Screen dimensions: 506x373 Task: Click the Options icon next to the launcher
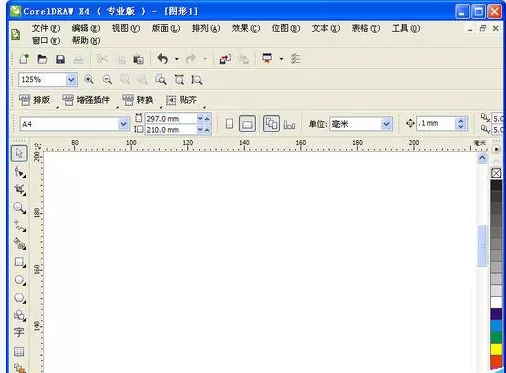(x=295, y=59)
